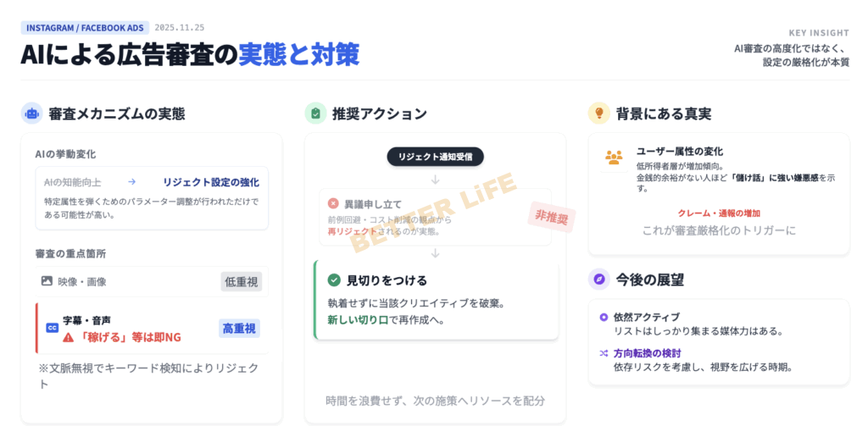Image resolution: width=868 pixels, height=426 pixels.
Task: Click the lightbulb icon beside 背景にある真実
Action: (599, 113)
